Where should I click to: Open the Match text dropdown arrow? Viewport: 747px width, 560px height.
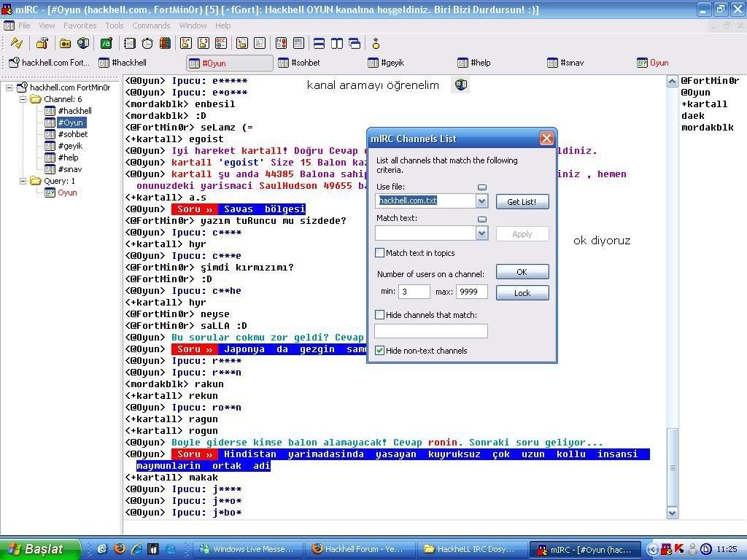(x=482, y=233)
